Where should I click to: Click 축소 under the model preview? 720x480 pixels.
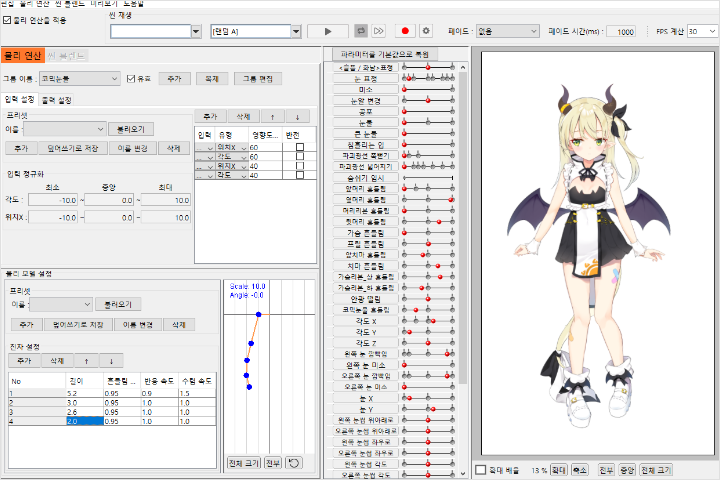coord(579,470)
